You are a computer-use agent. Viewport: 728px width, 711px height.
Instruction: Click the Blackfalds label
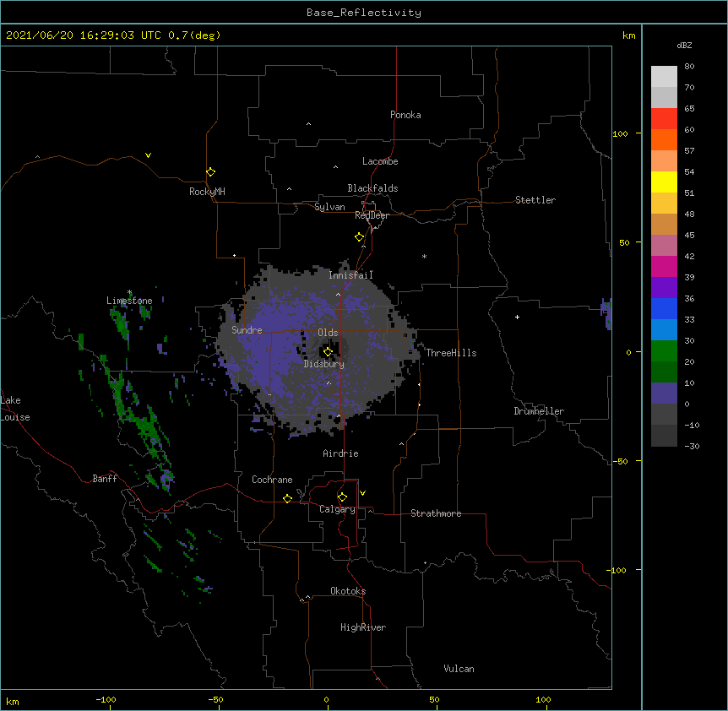(x=372, y=188)
